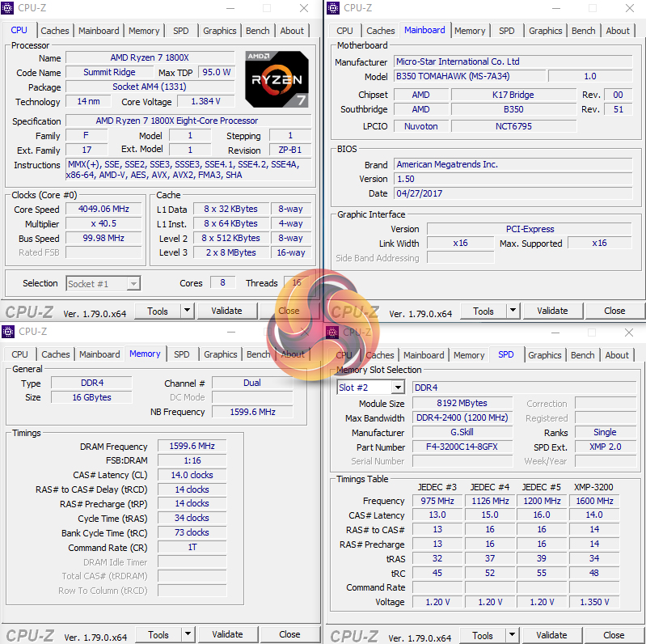The height and width of the screenshot is (644, 646).
Task: Switch to Caches tab in the CPU window
Action: (55, 31)
